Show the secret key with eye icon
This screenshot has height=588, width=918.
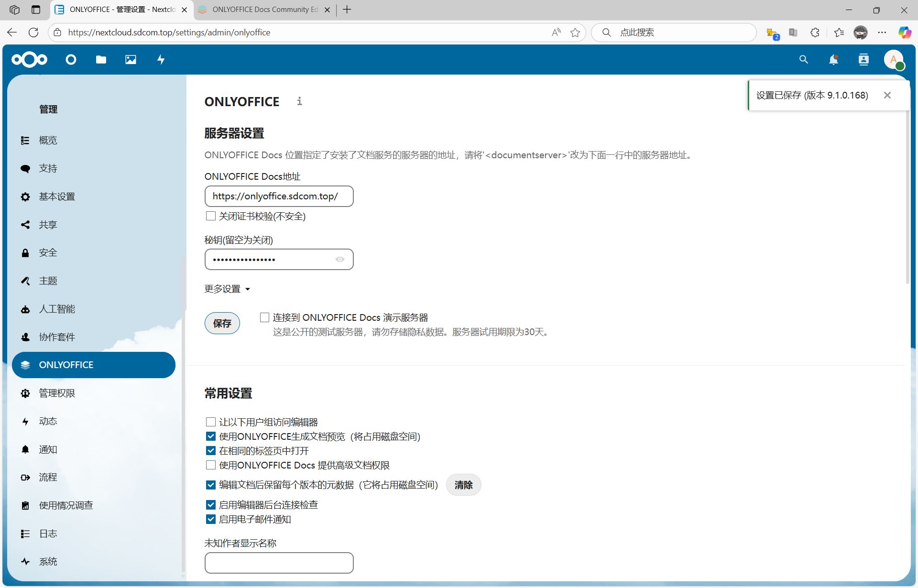[340, 260]
